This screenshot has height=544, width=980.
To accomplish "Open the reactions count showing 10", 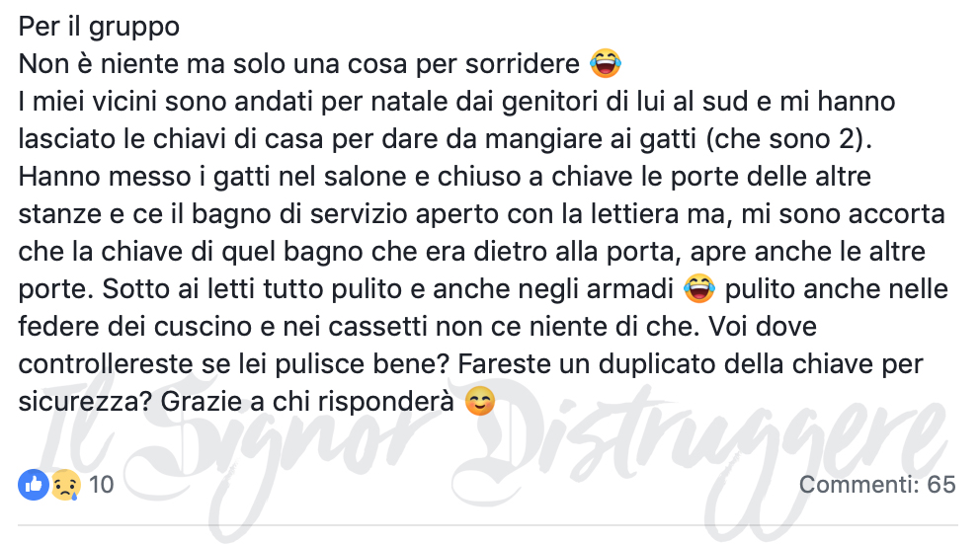I will 101,485.
